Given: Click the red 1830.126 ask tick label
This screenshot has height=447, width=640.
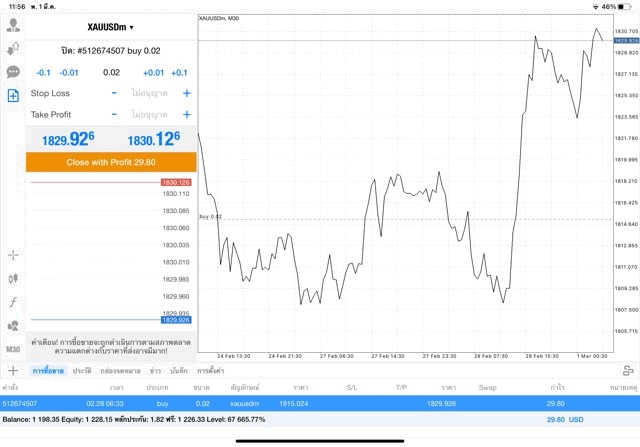Looking at the screenshot, I should pos(176,182).
